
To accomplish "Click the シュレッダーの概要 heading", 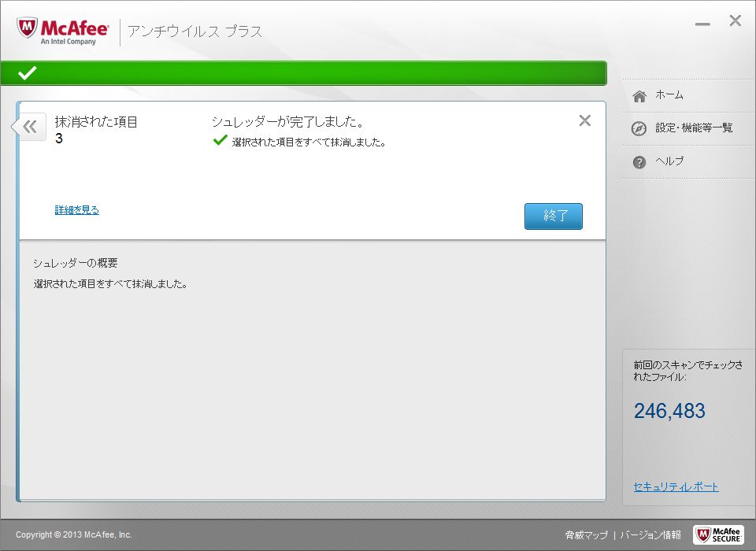I will [x=76, y=263].
